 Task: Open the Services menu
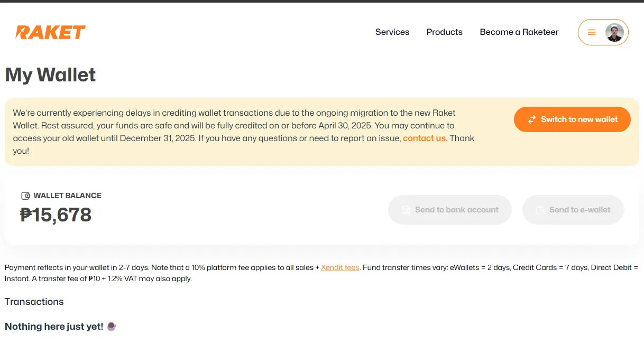click(x=392, y=32)
